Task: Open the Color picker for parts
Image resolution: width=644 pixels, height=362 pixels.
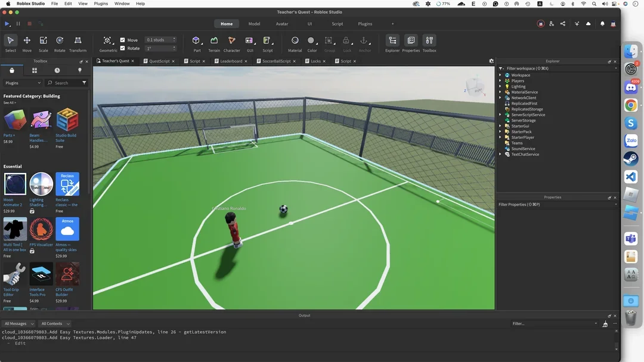Action: [x=311, y=42]
